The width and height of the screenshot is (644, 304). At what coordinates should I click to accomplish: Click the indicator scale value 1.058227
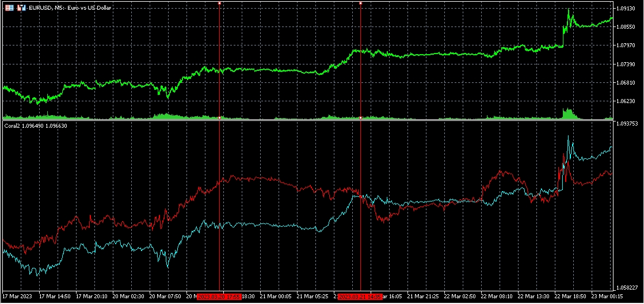[x=626, y=288]
